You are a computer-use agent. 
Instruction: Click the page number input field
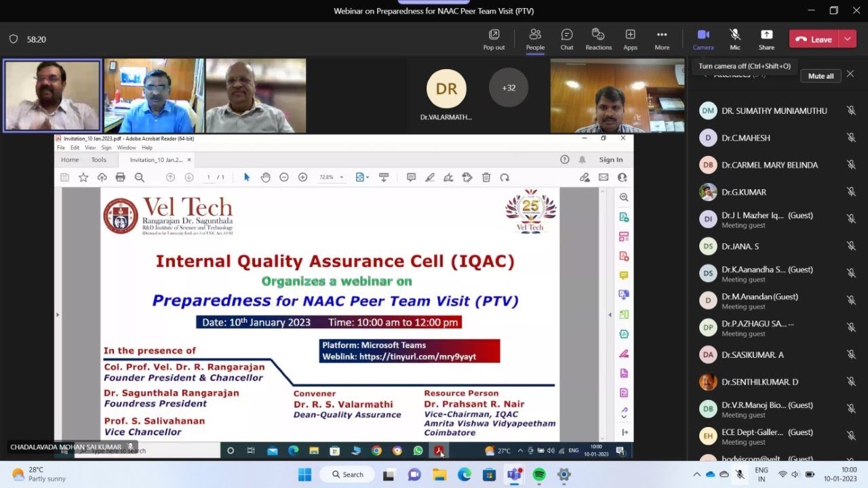pos(210,177)
